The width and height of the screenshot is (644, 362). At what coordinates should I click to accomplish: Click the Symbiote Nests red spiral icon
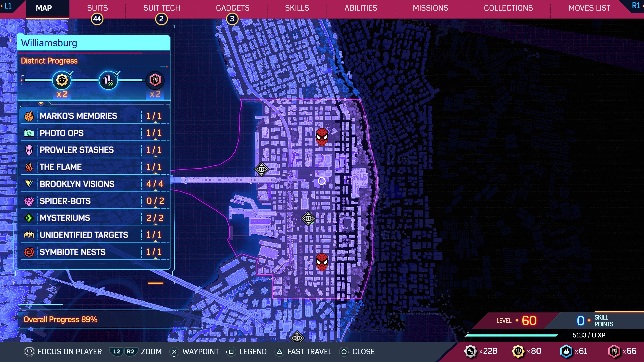tap(29, 252)
